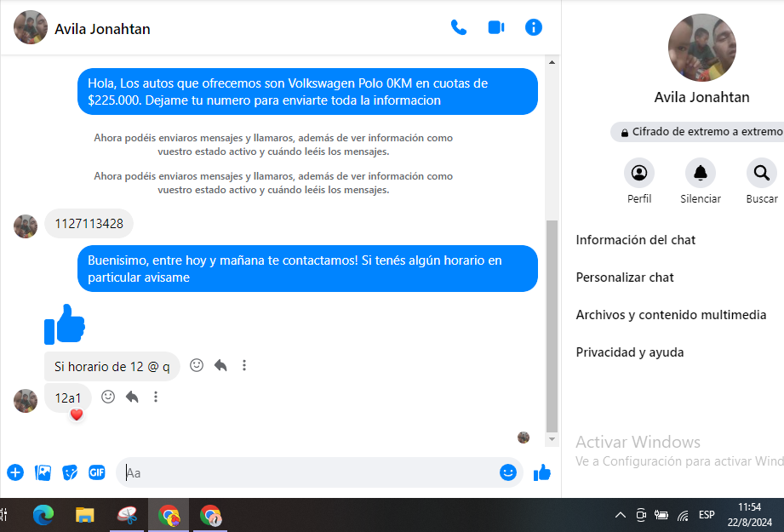Click sender avatar beside '1127113428' message
The width and height of the screenshot is (784, 532).
coord(26,226)
